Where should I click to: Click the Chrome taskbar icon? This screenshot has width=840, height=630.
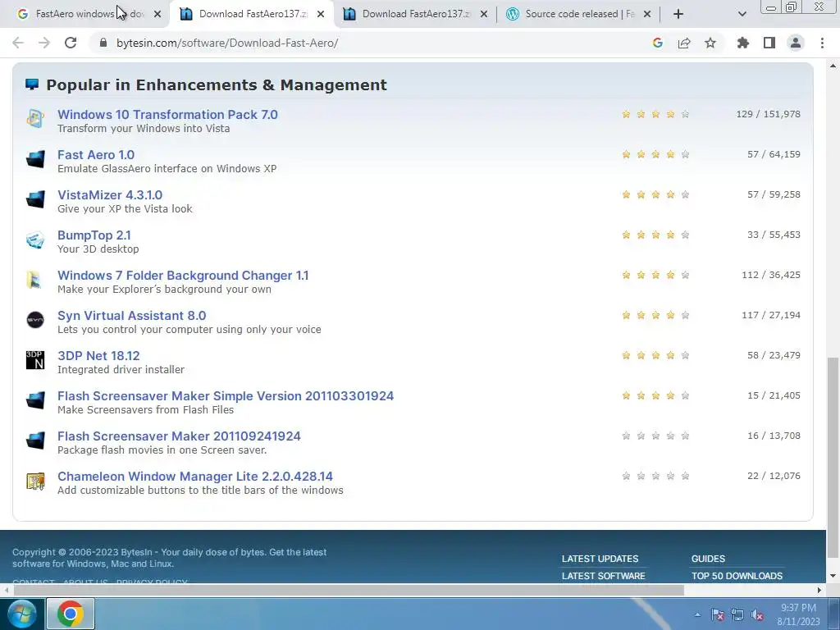(71, 614)
